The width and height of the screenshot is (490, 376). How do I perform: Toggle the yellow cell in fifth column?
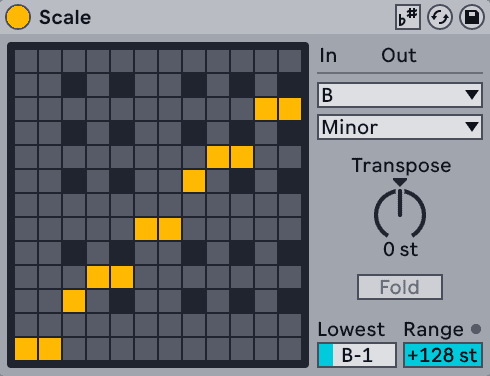click(122, 277)
